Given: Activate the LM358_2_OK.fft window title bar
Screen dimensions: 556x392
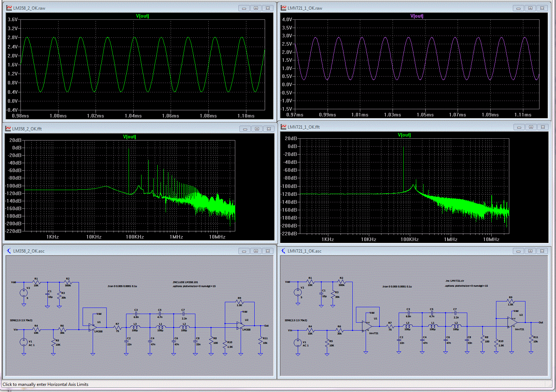Looking at the screenshot, I should 126,129.
